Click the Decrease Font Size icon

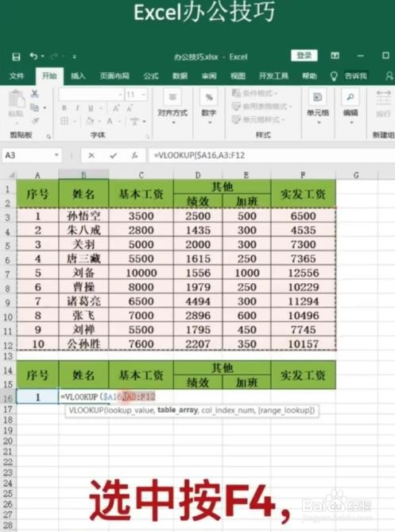point(130,108)
